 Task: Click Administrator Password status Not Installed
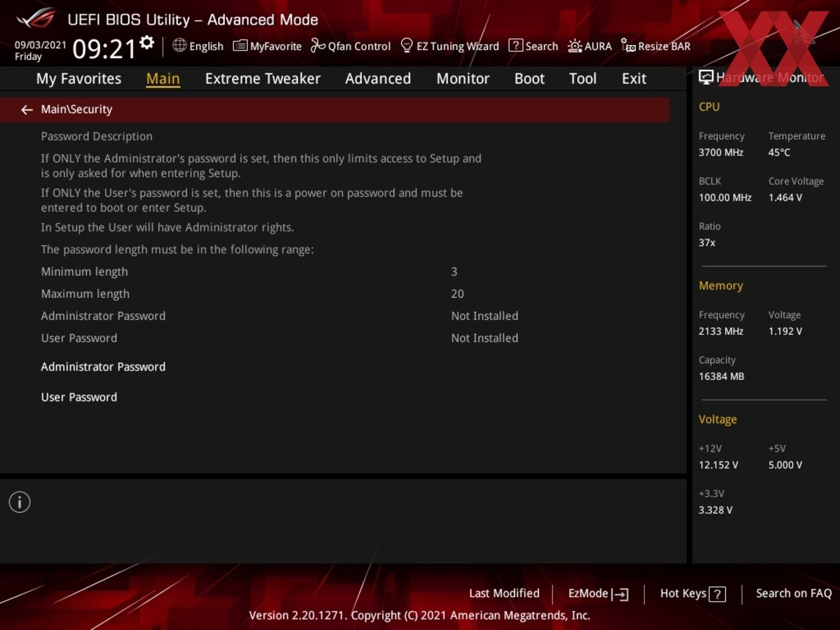[484, 316]
